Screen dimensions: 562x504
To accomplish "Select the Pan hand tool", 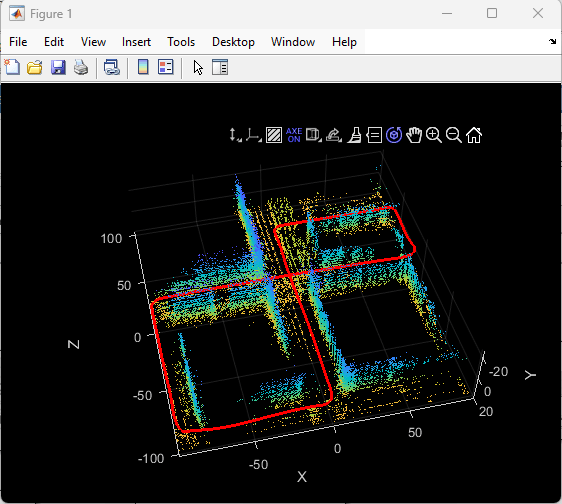I will click(414, 135).
